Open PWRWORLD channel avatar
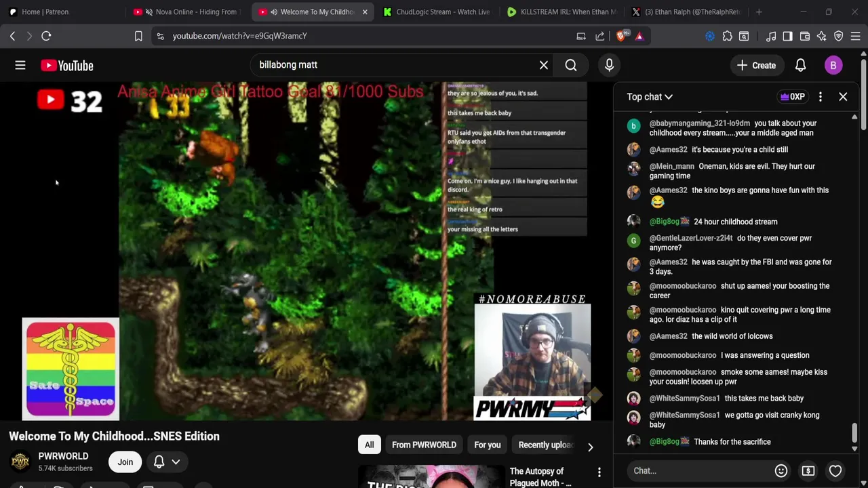This screenshot has height=488, width=868. (20, 462)
